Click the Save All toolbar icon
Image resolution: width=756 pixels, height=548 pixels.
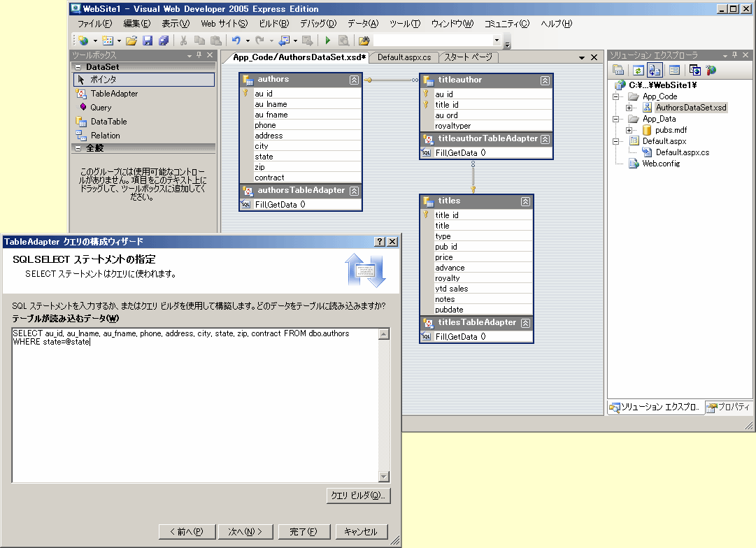164,41
